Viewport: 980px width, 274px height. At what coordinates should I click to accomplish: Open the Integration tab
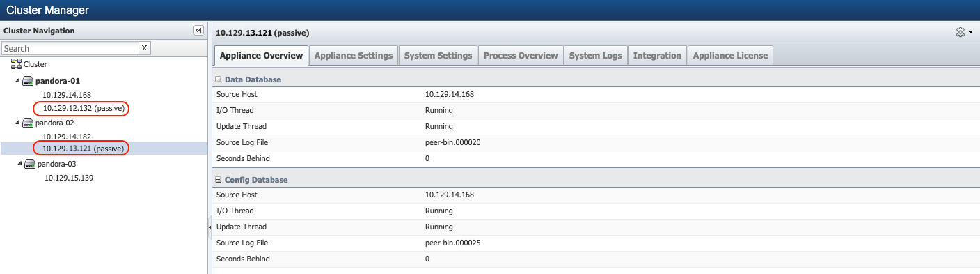coord(657,56)
